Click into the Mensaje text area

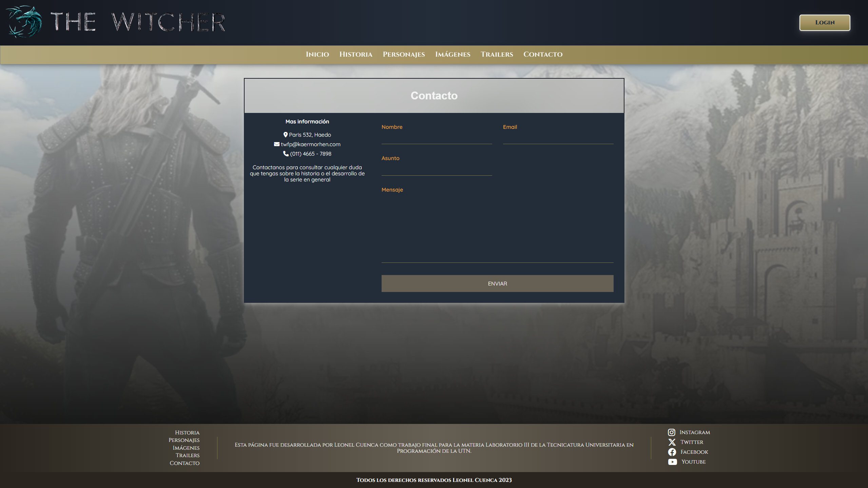498,229
